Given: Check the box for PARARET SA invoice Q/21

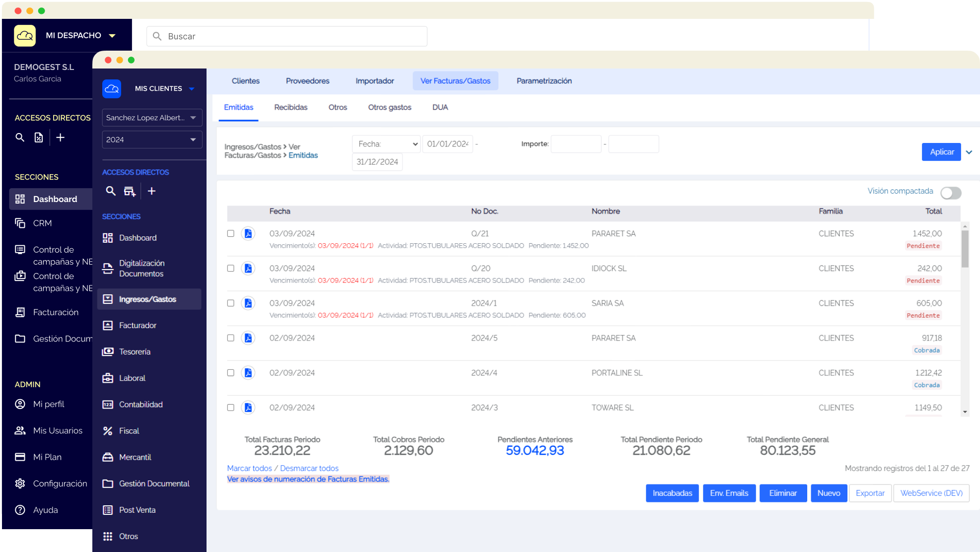Looking at the screenshot, I should click(x=231, y=233).
